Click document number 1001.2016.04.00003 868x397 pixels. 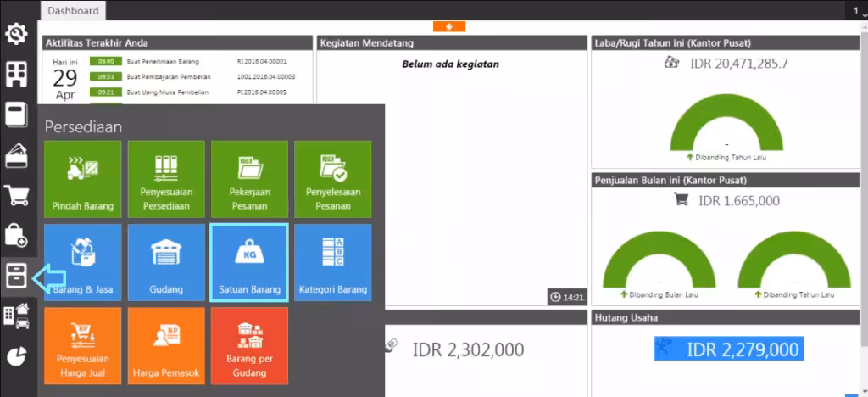point(265,77)
